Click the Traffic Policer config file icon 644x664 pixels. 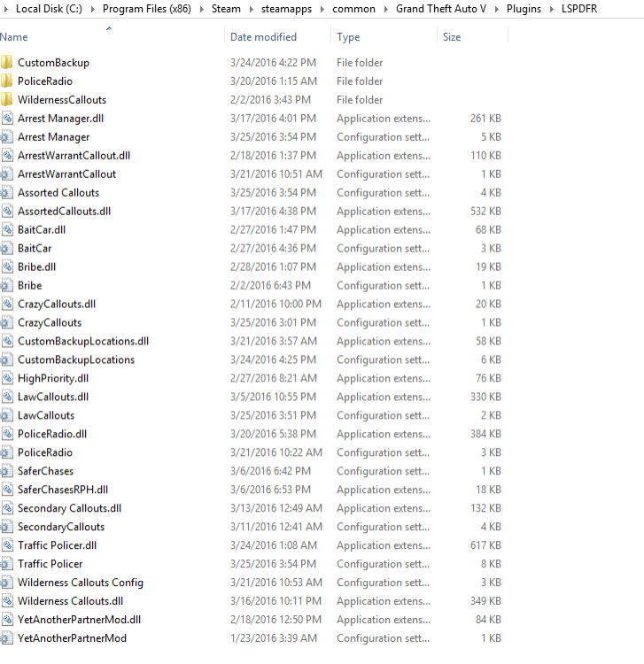[x=6, y=564]
